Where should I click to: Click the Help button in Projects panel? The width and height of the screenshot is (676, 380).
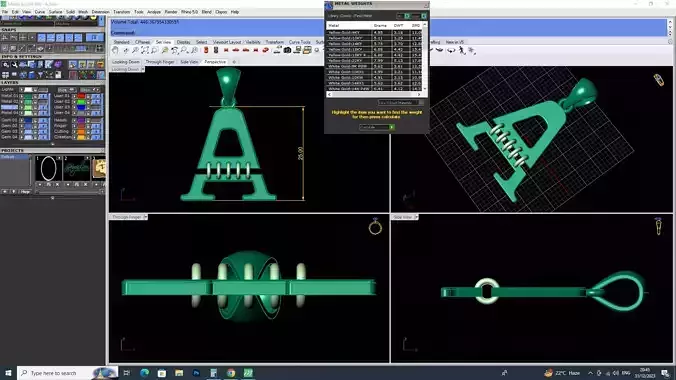[x=25, y=192]
